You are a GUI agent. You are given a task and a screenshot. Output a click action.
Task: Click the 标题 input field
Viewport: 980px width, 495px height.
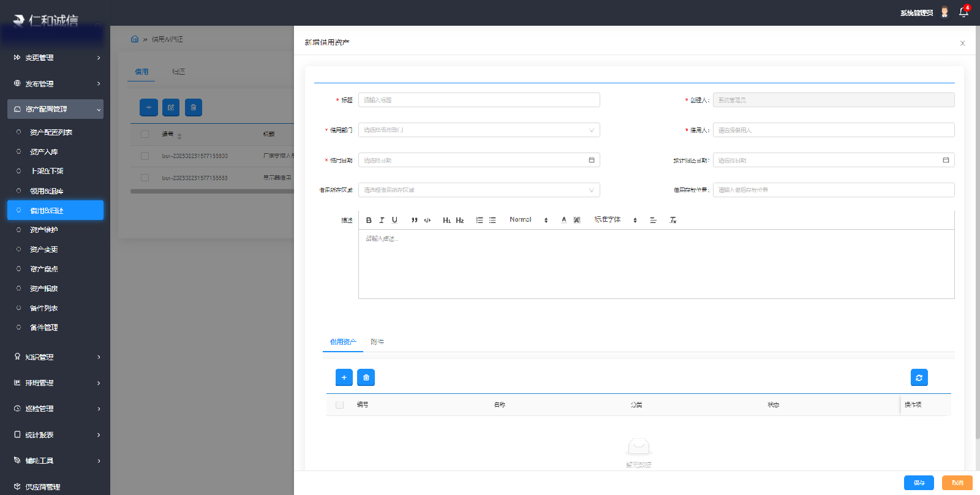tap(479, 100)
